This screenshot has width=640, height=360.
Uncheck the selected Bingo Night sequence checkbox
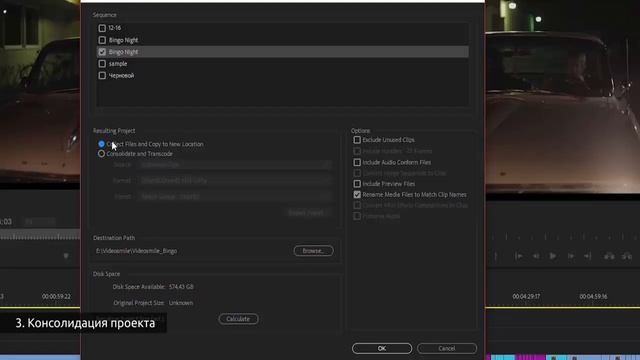click(102, 52)
